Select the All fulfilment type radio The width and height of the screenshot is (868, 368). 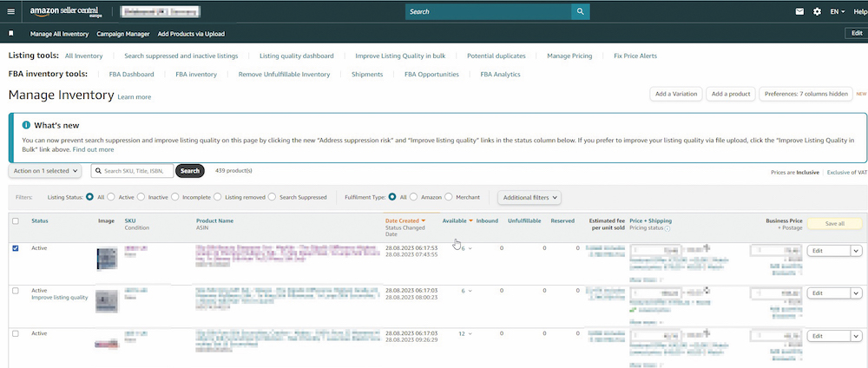pos(392,197)
